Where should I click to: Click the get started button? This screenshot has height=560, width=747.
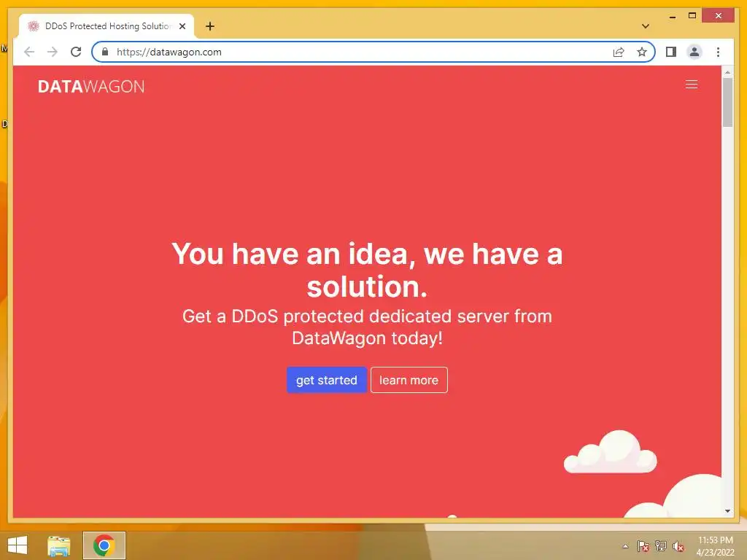pos(326,380)
